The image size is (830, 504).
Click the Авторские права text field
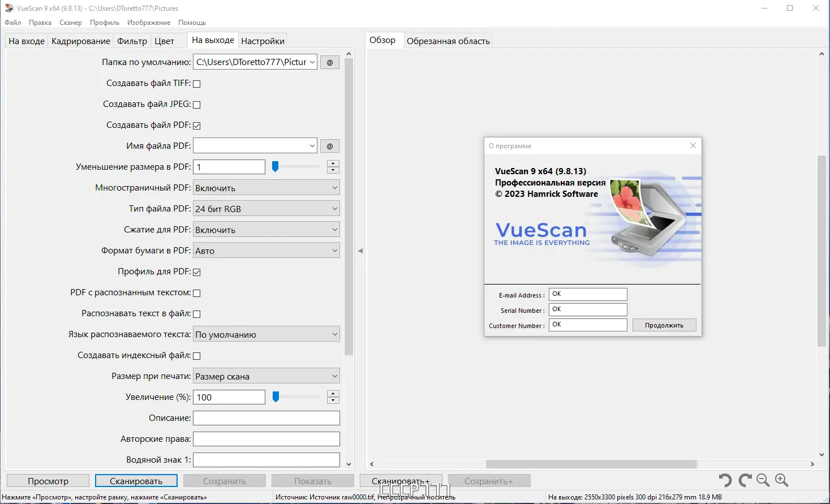266,439
